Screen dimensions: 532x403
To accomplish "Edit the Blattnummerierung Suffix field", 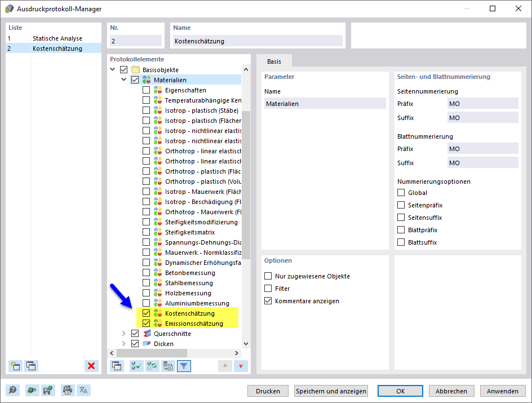I will pyautogui.click(x=483, y=163).
